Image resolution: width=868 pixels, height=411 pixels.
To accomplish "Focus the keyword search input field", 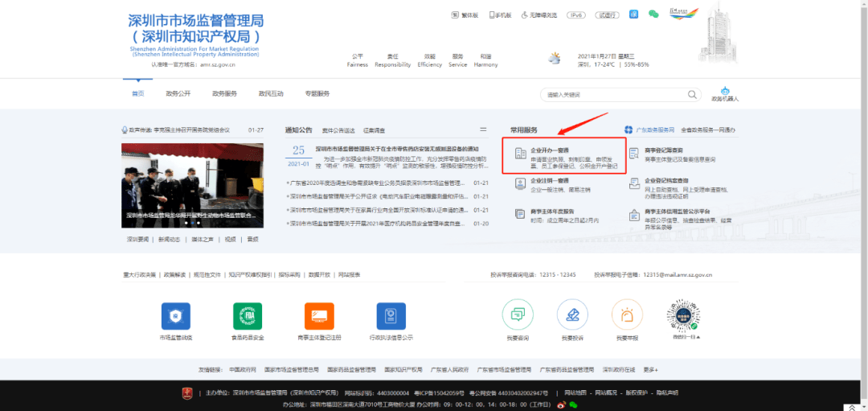I will click(x=615, y=95).
